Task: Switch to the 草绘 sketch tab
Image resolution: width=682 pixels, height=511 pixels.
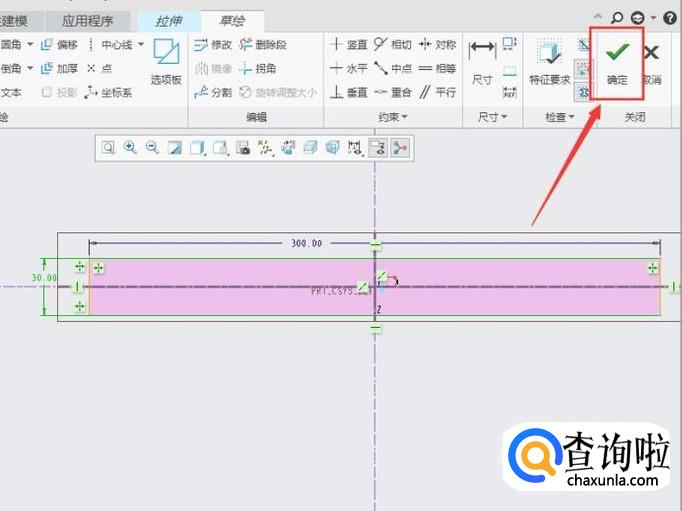Action: [x=232, y=21]
